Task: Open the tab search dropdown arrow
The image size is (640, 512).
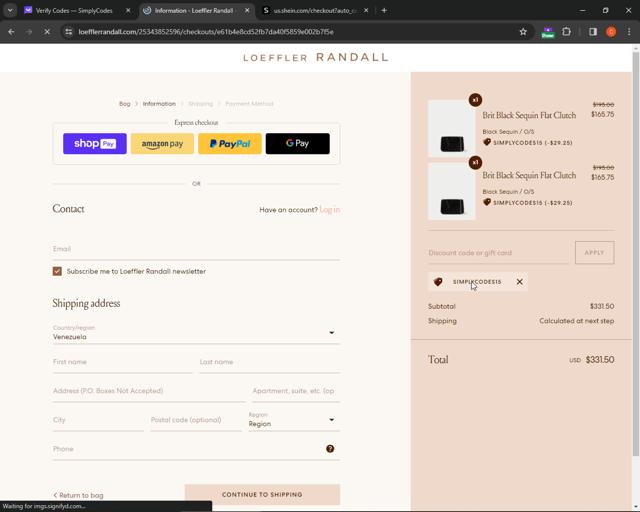Action: tap(10, 11)
